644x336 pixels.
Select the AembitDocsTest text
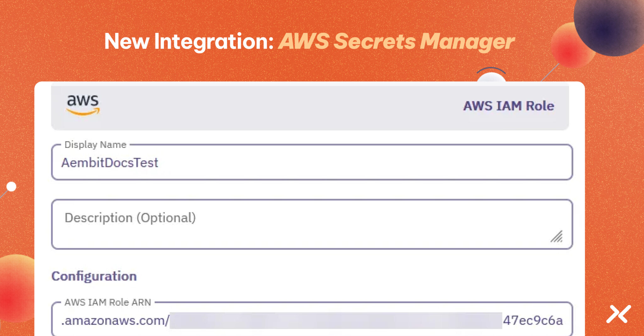point(109,162)
